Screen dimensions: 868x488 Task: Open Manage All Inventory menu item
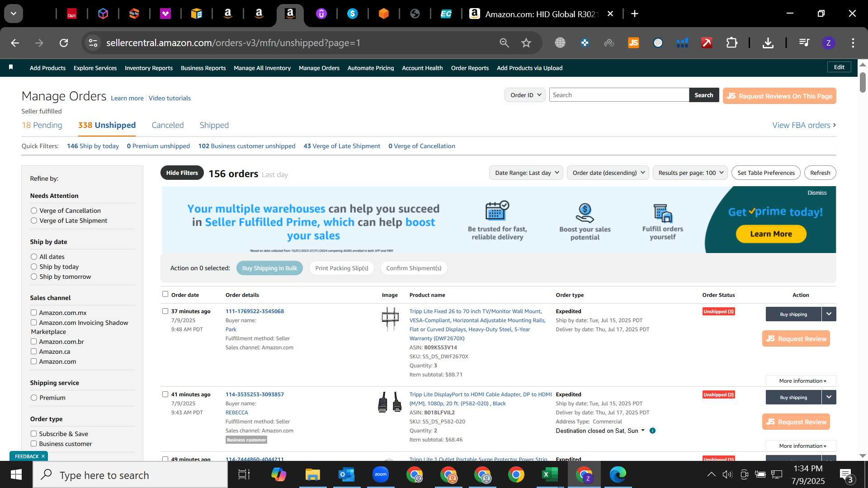[x=262, y=68]
